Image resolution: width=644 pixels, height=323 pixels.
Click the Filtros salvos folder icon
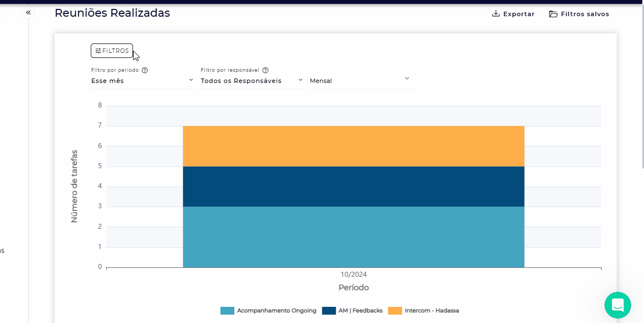[x=553, y=14]
